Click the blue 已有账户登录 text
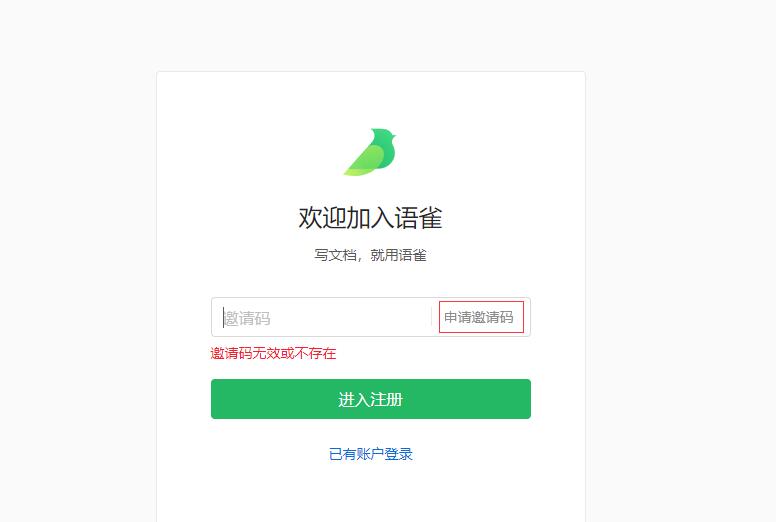The height and width of the screenshot is (522, 776). [371, 454]
